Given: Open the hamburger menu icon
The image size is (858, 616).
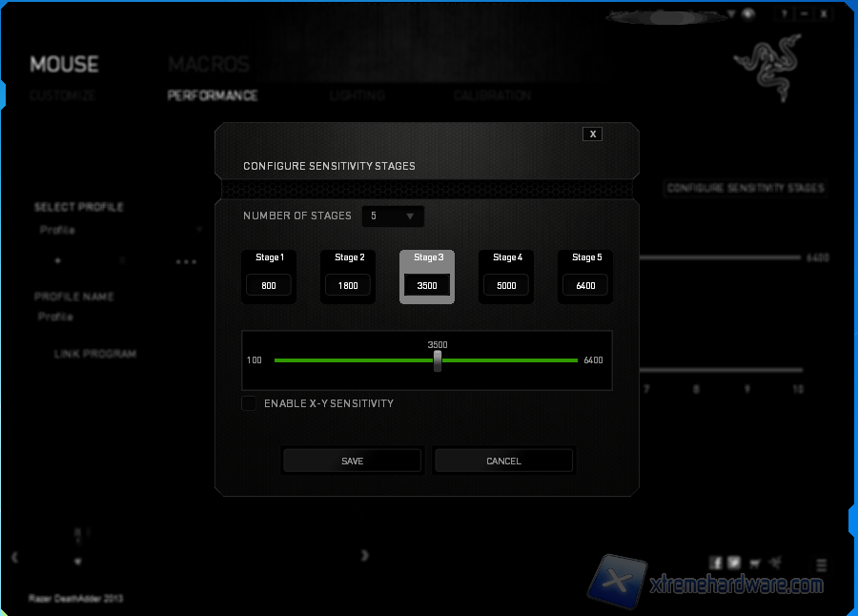Looking at the screenshot, I should 821,565.
